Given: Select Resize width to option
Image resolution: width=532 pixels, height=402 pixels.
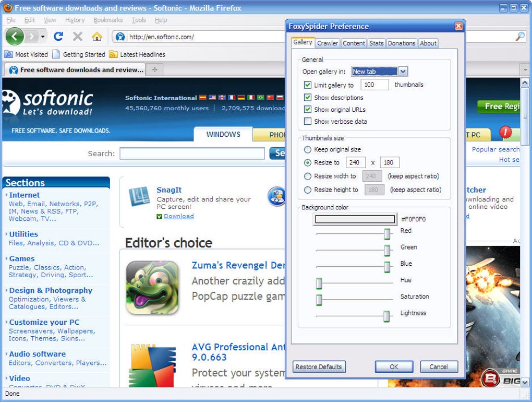Looking at the screenshot, I should point(308,176).
